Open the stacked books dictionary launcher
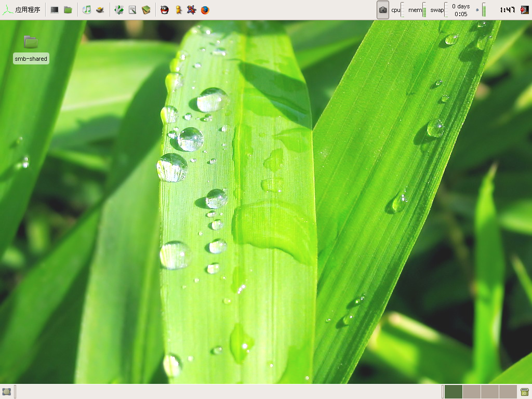This screenshot has width=532, height=399. [x=146, y=10]
